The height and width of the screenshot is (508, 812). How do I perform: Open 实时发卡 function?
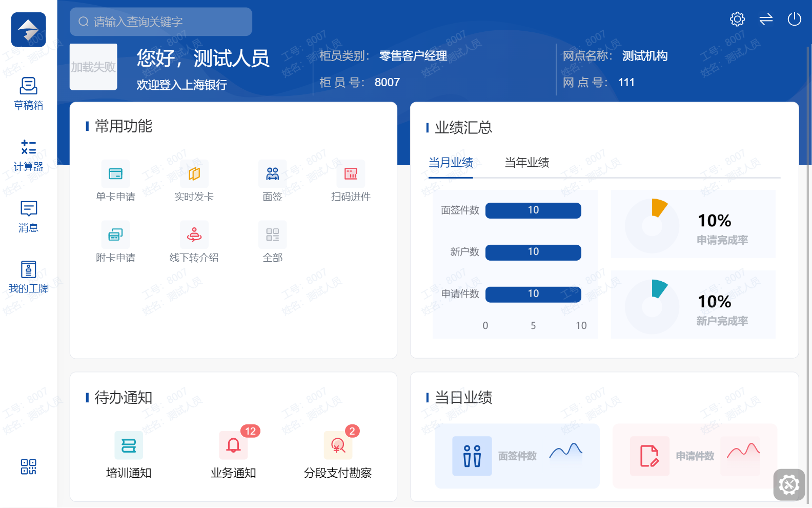pyautogui.click(x=194, y=181)
